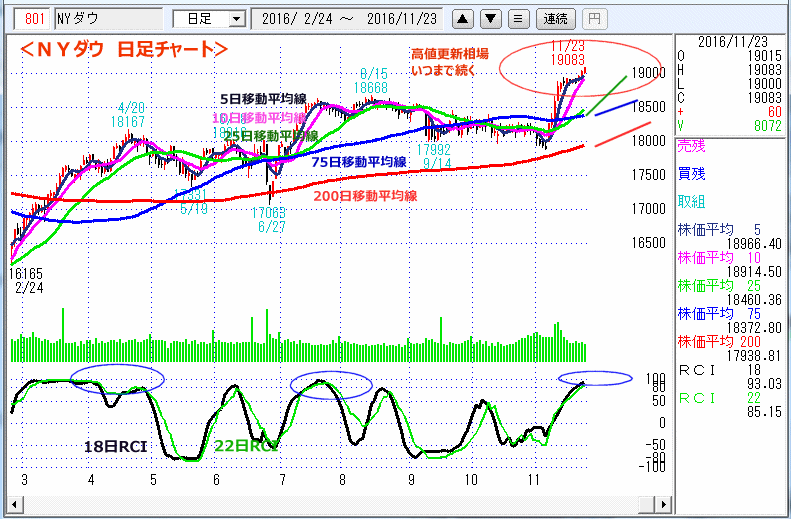The height and width of the screenshot is (519, 791).
Task: Select 買残 in the right panel
Action: [691, 172]
